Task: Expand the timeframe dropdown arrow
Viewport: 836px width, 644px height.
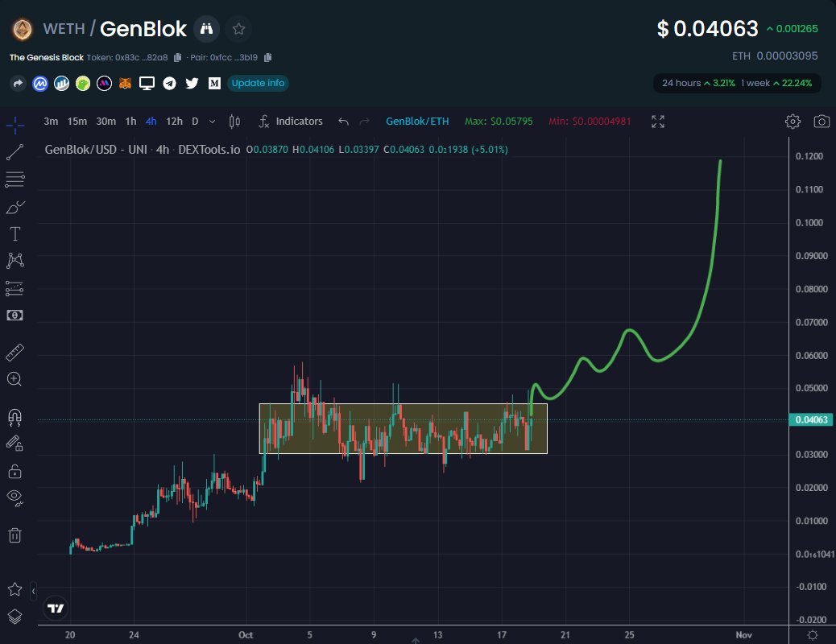Action: [x=212, y=122]
